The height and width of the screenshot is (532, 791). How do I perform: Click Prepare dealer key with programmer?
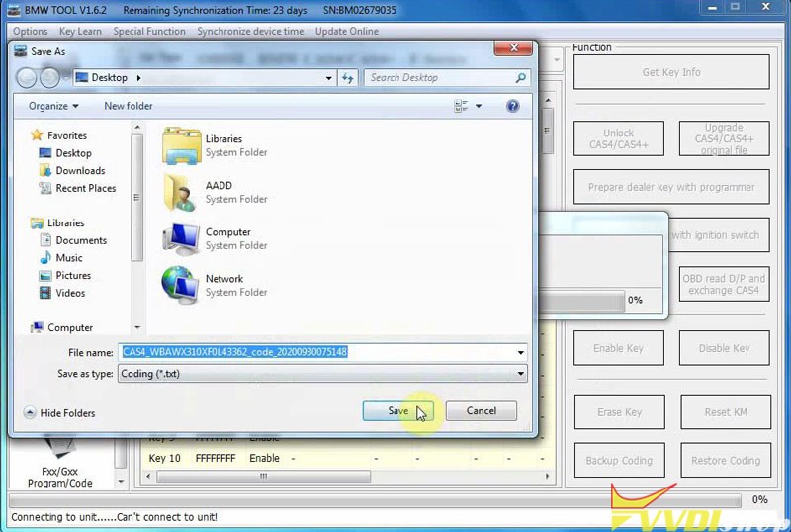[671, 187]
